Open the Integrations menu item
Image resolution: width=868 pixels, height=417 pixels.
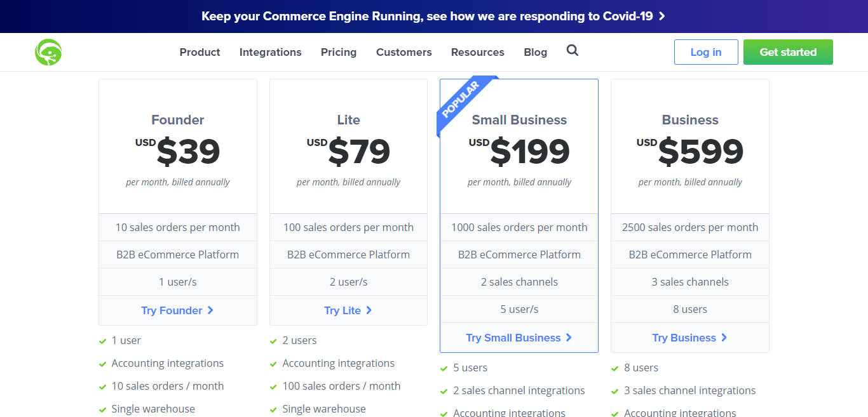coord(271,52)
